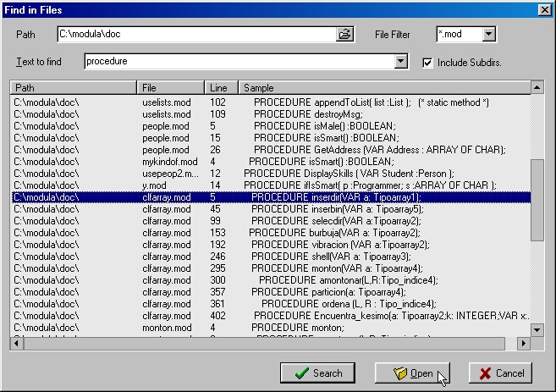Click the Search button
Image resolution: width=556 pixels, height=392 pixels.
pos(318,373)
